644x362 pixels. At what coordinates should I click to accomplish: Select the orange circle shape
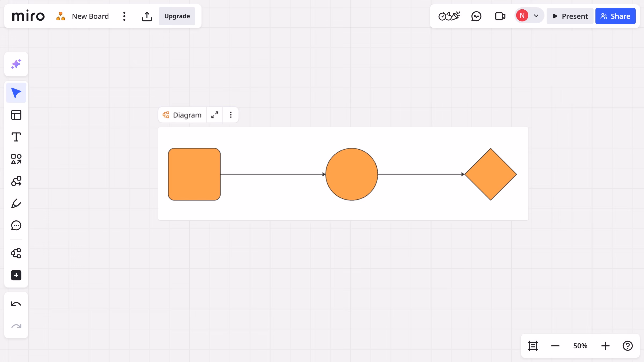pyautogui.click(x=352, y=174)
